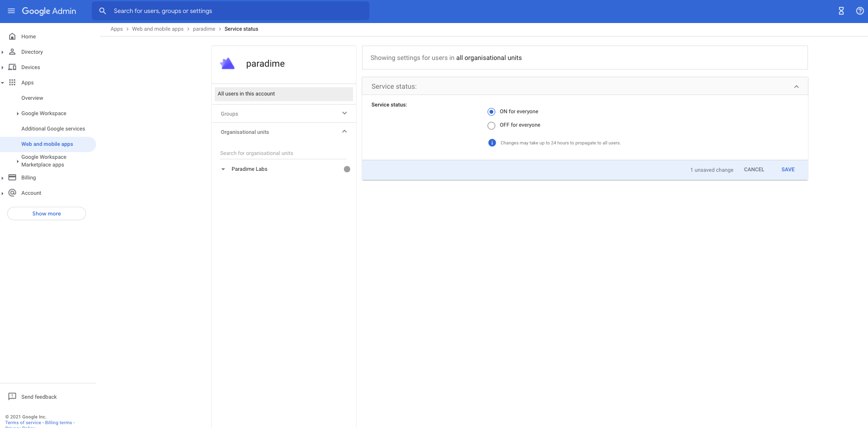Click the CANCEL button
868x428 pixels.
pyautogui.click(x=754, y=169)
